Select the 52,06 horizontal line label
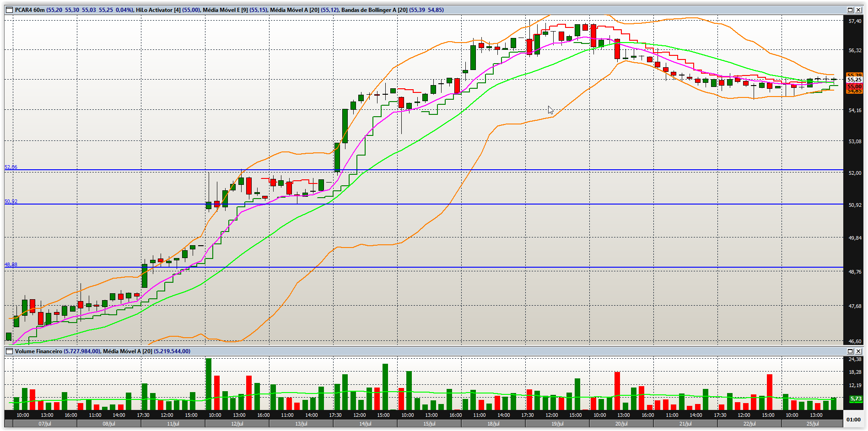This screenshot has width=868, height=431. point(11,167)
